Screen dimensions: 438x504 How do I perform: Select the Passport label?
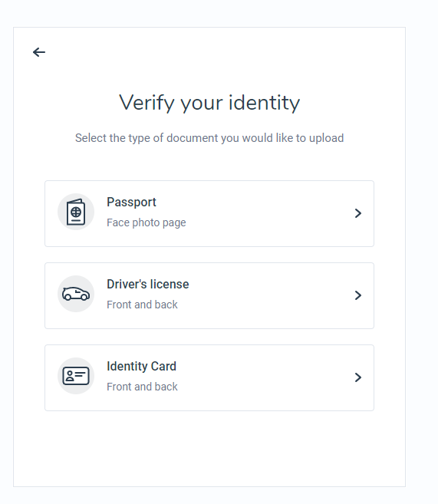click(131, 203)
